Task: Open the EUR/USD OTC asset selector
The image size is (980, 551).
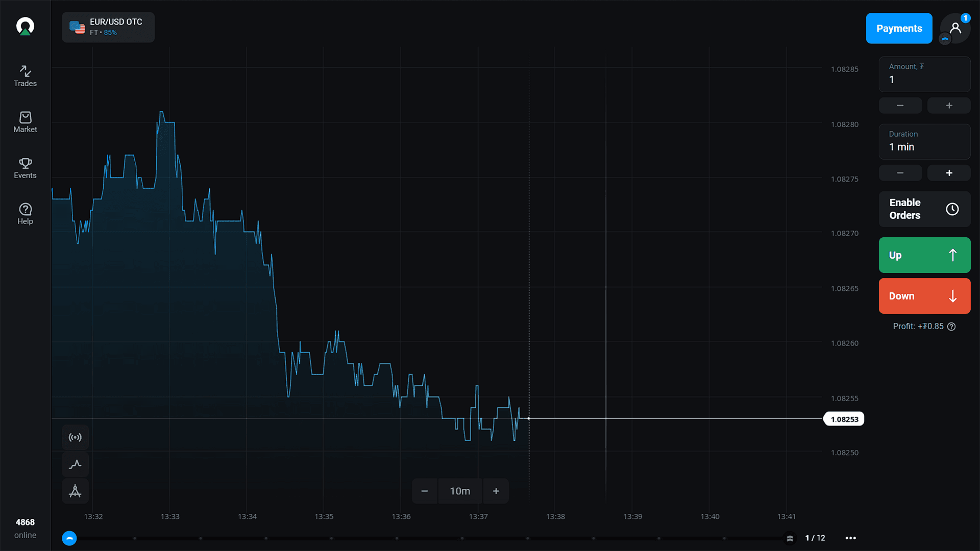Action: [108, 27]
